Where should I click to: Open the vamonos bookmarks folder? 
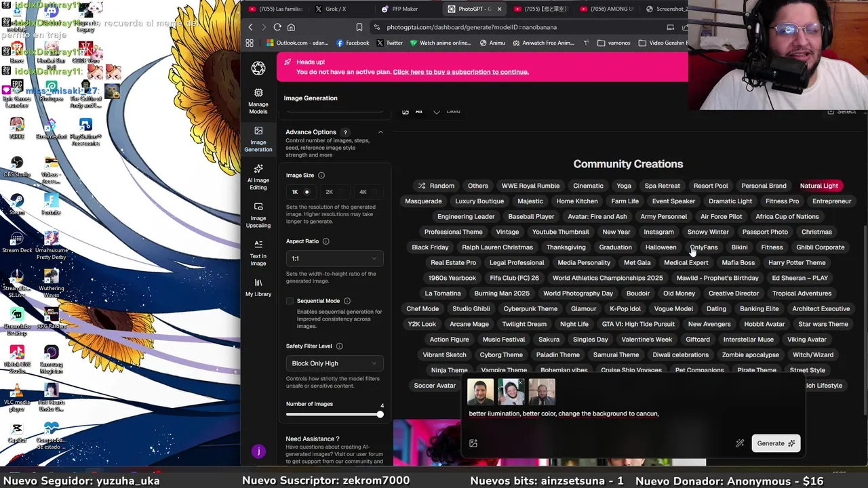[614, 43]
